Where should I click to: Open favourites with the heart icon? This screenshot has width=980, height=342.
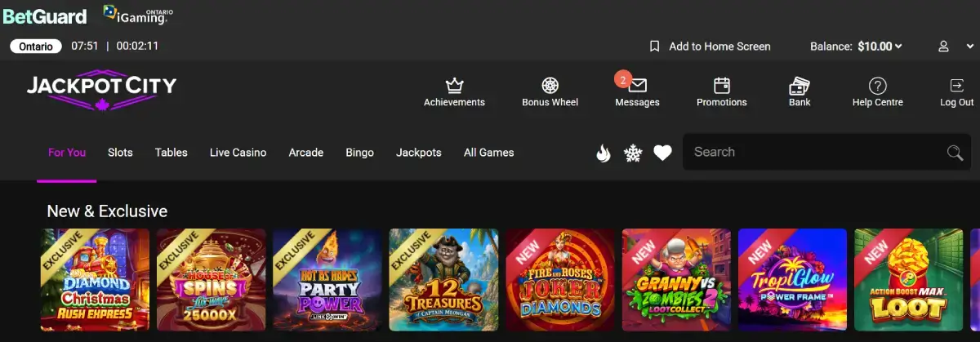click(x=662, y=153)
